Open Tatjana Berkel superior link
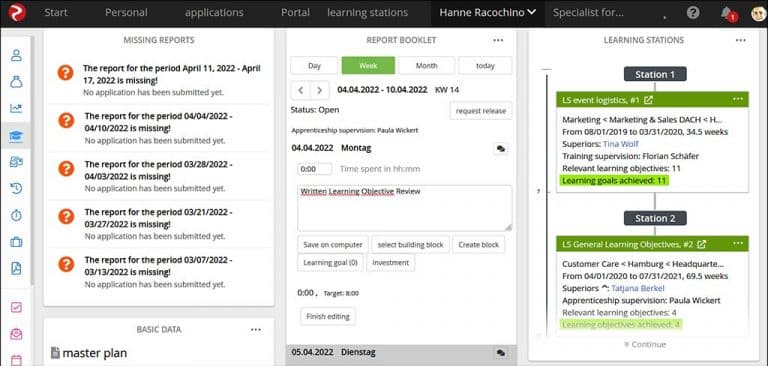 click(638, 288)
